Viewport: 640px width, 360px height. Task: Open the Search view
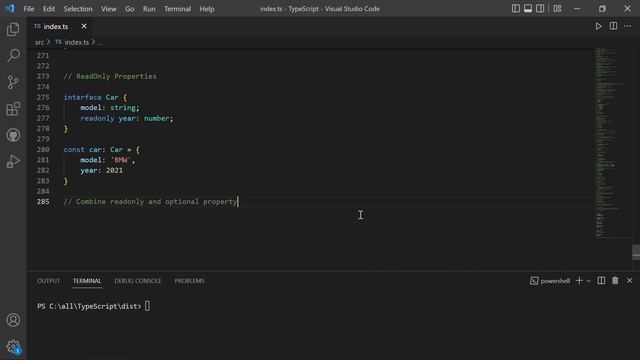[x=13, y=56]
